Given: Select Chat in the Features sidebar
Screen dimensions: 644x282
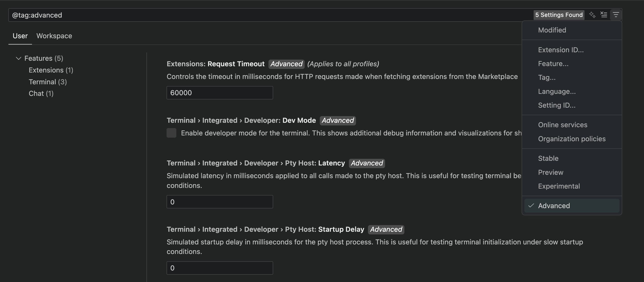Looking at the screenshot, I should click(41, 93).
